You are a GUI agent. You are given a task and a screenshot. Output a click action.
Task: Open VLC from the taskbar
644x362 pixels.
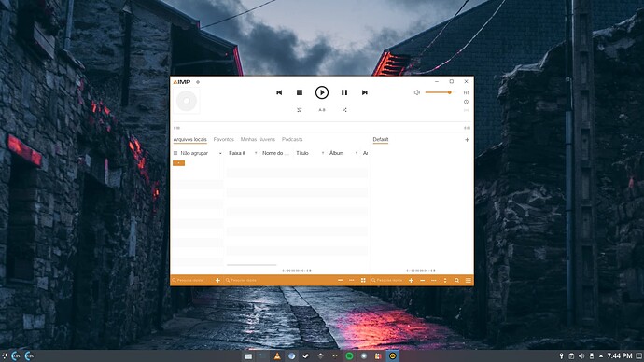pyautogui.click(x=277, y=355)
